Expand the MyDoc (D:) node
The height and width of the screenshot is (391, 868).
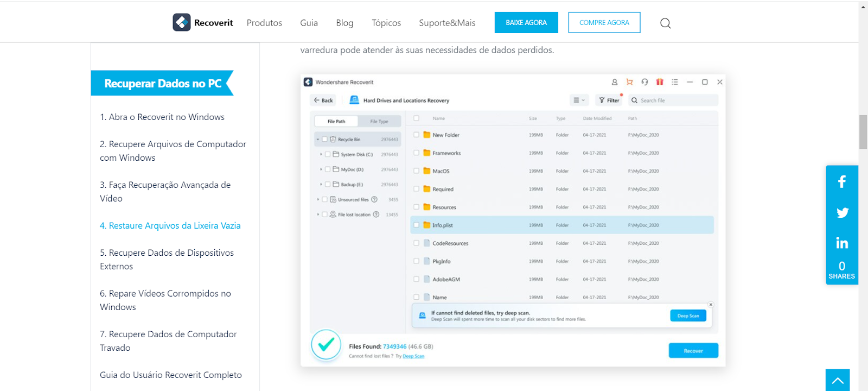coord(321,169)
